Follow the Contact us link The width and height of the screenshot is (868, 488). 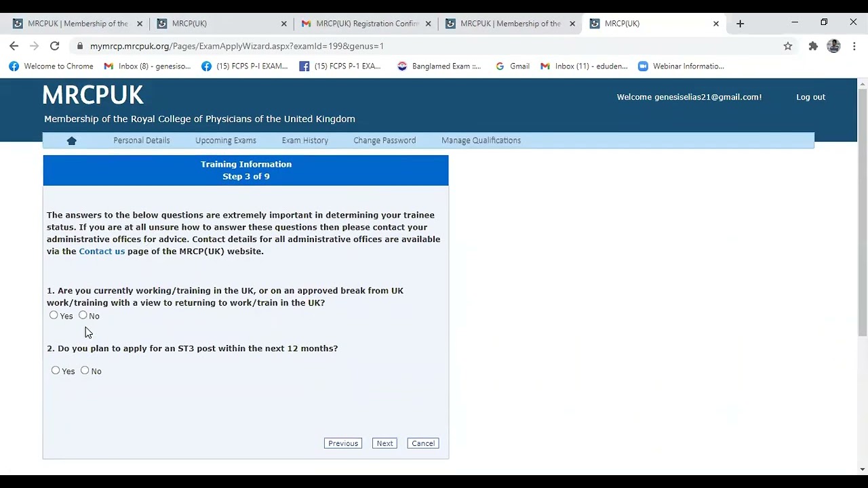(102, 251)
